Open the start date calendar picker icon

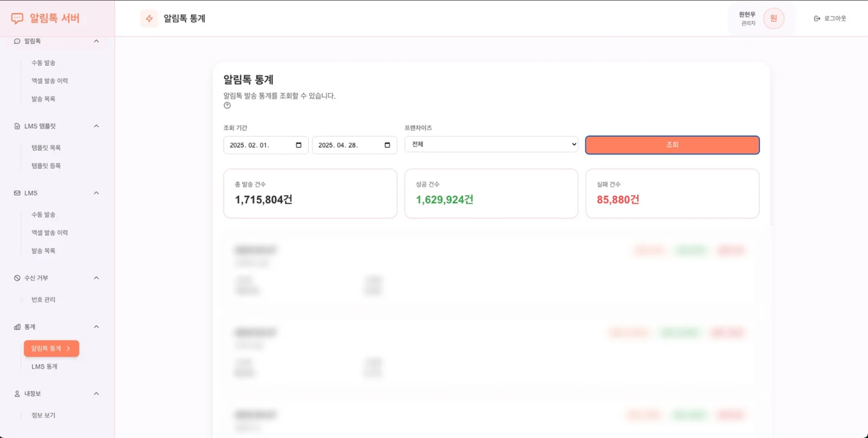tap(298, 145)
